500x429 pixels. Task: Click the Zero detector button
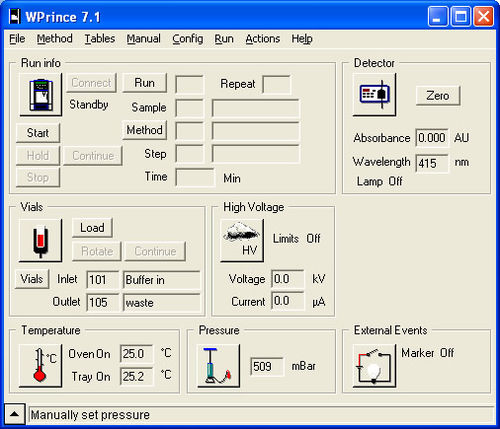pyautogui.click(x=438, y=96)
